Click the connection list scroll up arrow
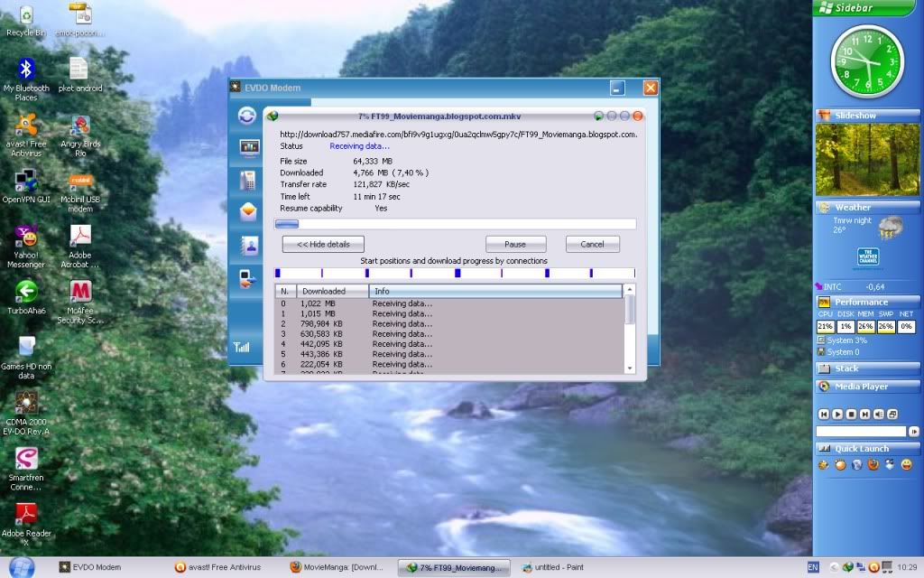The image size is (924, 578). coord(629,290)
